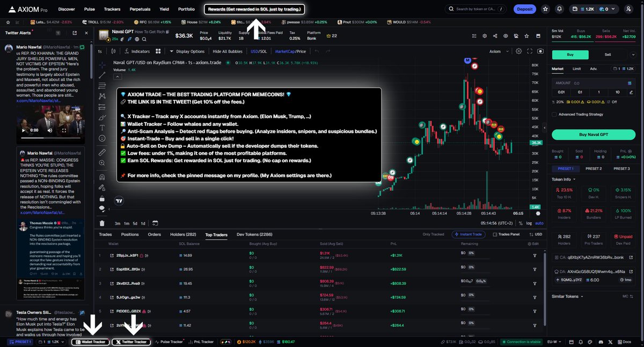Screen dimensions: 644x347
Task: Select PRESET 2 tab
Action: (594, 169)
